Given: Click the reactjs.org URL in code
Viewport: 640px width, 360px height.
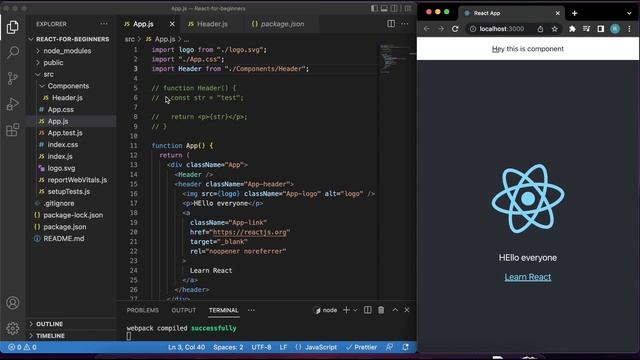Looking at the screenshot, I should coord(250,232).
